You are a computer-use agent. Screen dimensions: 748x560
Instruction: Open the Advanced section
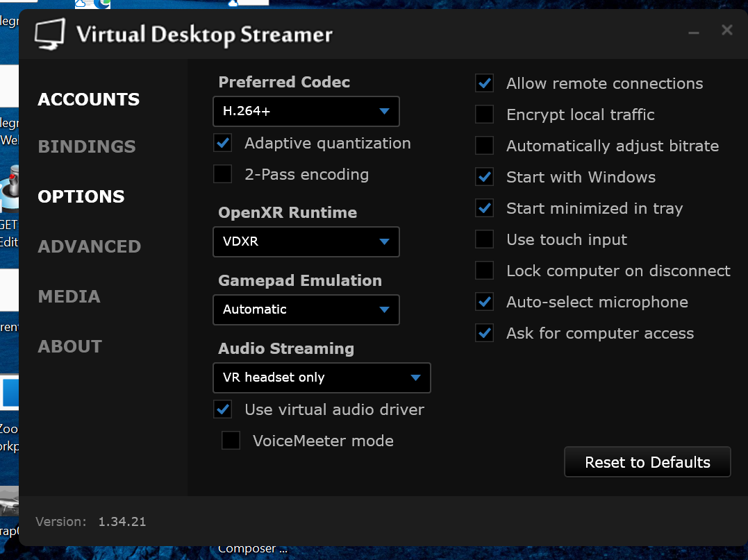coord(90,247)
